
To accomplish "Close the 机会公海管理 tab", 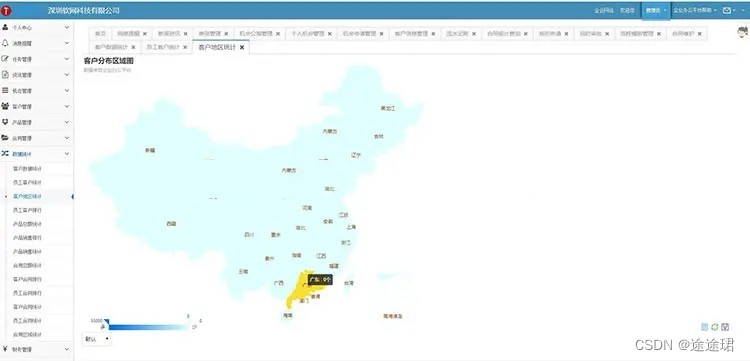I will pyautogui.click(x=278, y=34).
